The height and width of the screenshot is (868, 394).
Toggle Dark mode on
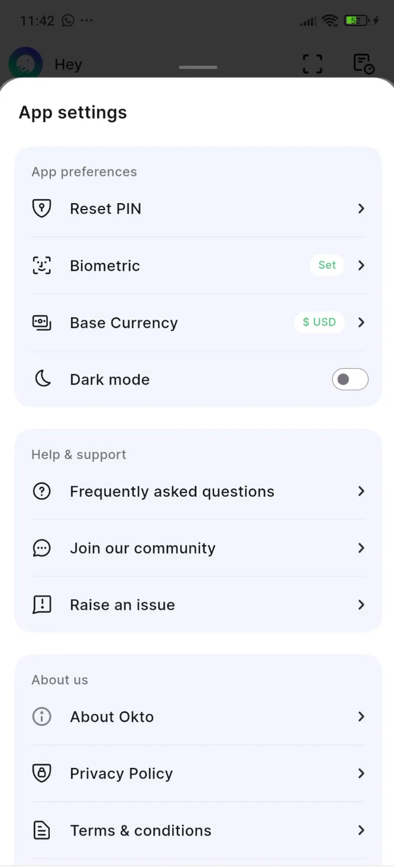[350, 379]
